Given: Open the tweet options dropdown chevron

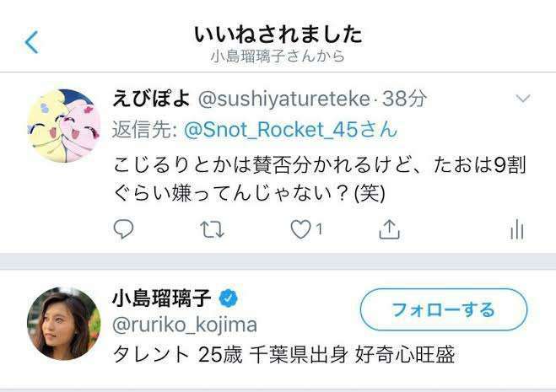Looking at the screenshot, I should coord(523,99).
